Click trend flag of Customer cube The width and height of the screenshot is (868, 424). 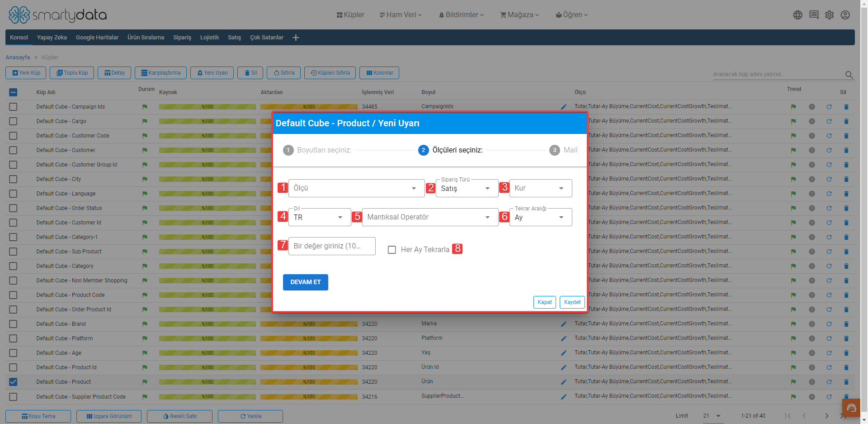tap(793, 150)
